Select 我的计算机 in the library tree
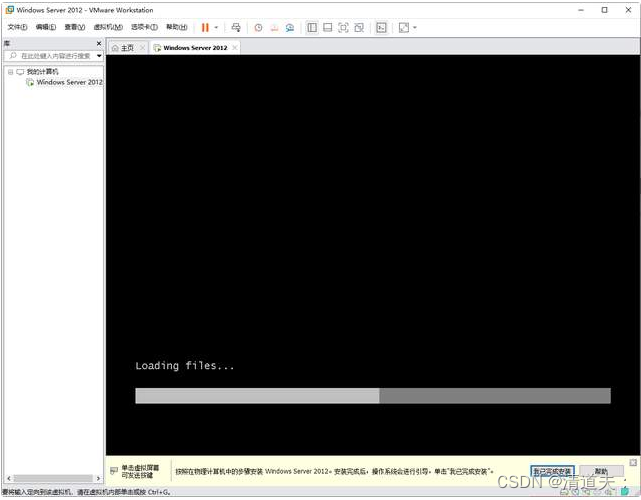 coord(43,72)
